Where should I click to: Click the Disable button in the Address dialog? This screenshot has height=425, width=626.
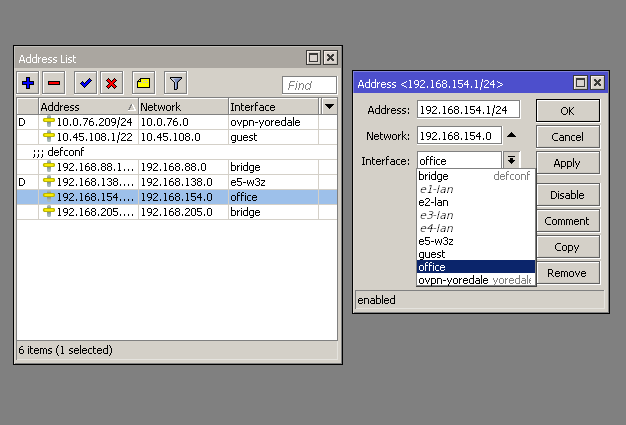point(567,195)
